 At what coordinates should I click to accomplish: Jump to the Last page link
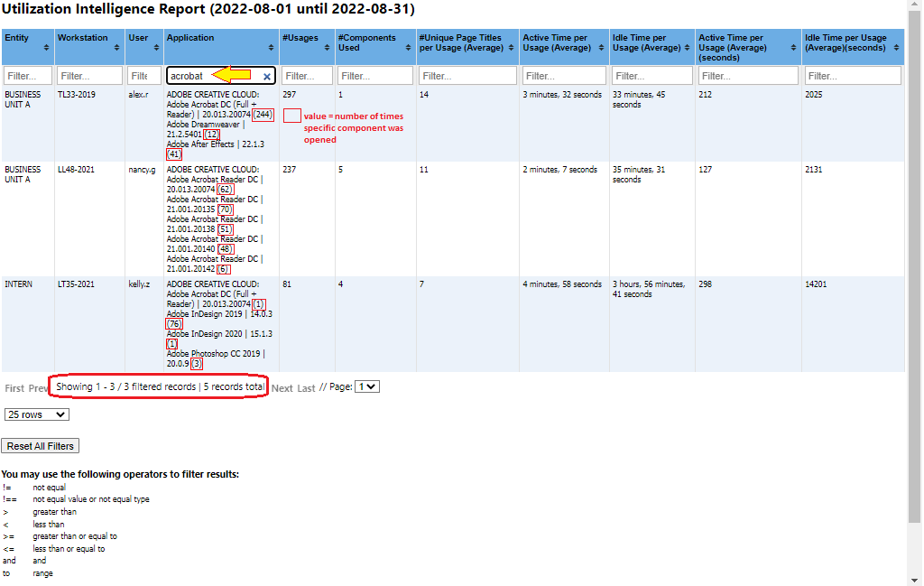pyautogui.click(x=307, y=388)
